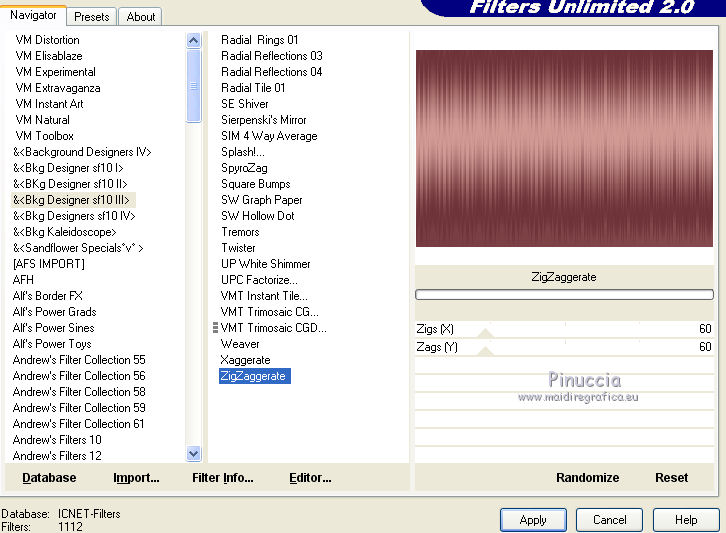Choose Radial Rings 01 filter
726x533 pixels.
259,40
